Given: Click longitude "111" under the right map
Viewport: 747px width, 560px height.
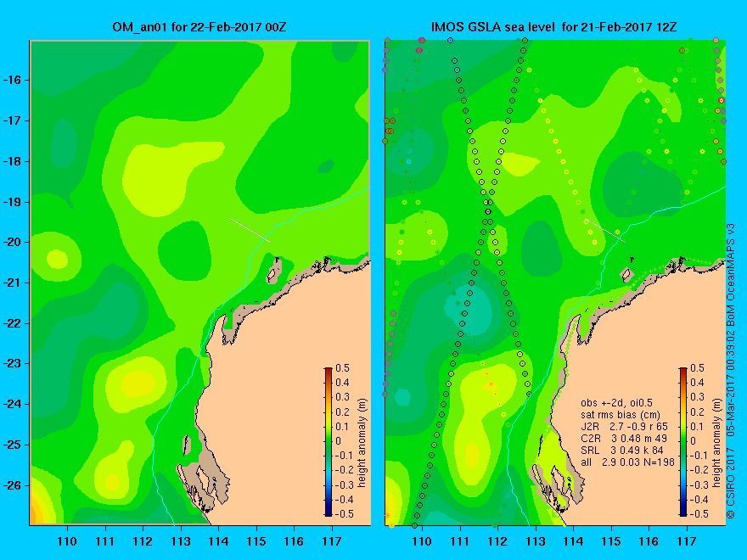Looking at the screenshot, I should (x=460, y=541).
